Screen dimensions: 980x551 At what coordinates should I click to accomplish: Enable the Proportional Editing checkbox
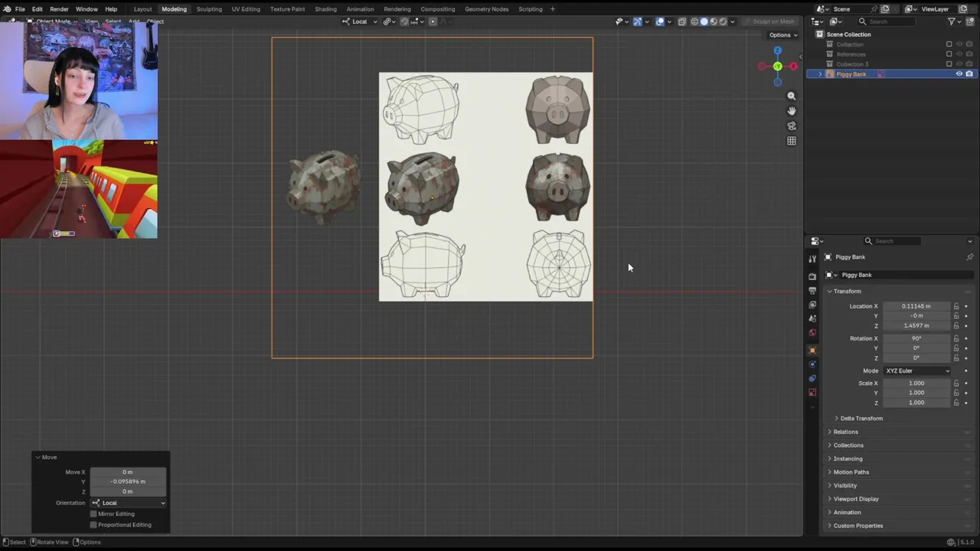click(94, 525)
